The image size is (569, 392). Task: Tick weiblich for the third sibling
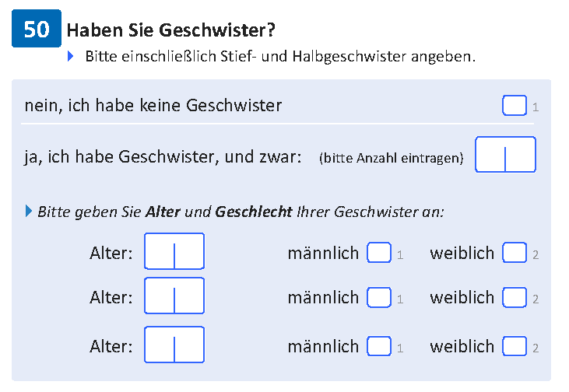(515, 346)
